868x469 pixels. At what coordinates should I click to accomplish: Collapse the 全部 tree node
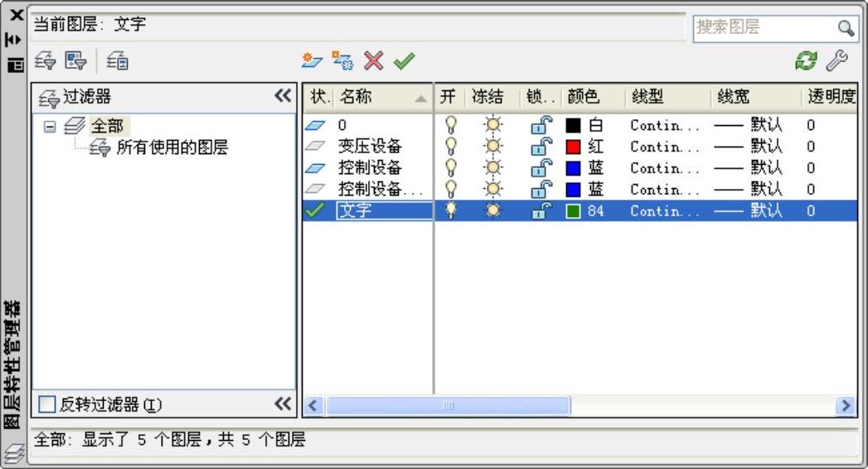pos(49,127)
